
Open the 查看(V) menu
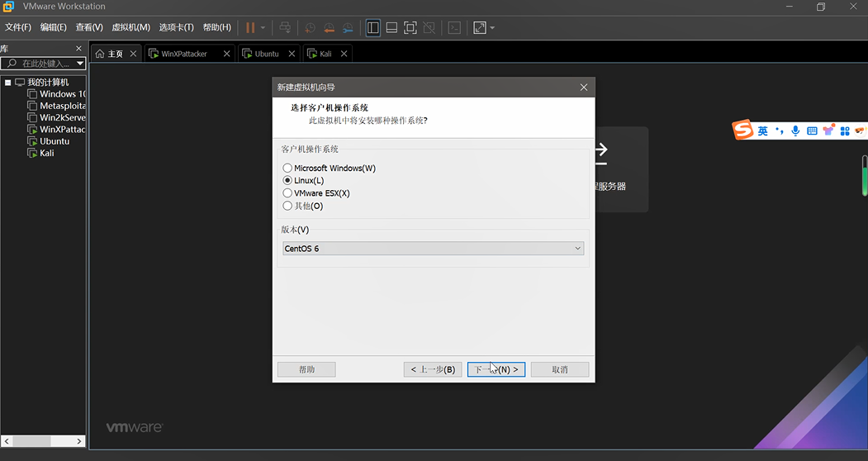point(89,27)
